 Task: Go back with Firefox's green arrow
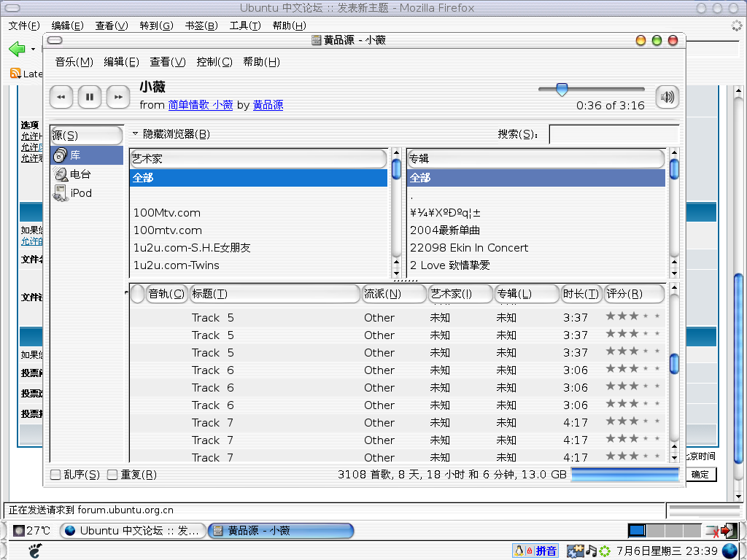[x=17, y=49]
